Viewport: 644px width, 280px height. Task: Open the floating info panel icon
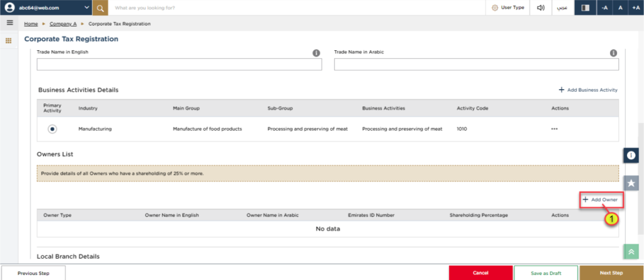pyautogui.click(x=631, y=155)
